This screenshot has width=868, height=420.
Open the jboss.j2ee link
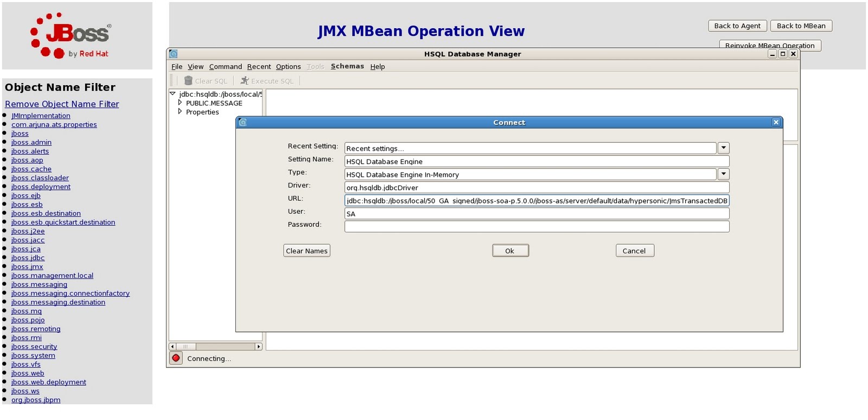28,231
